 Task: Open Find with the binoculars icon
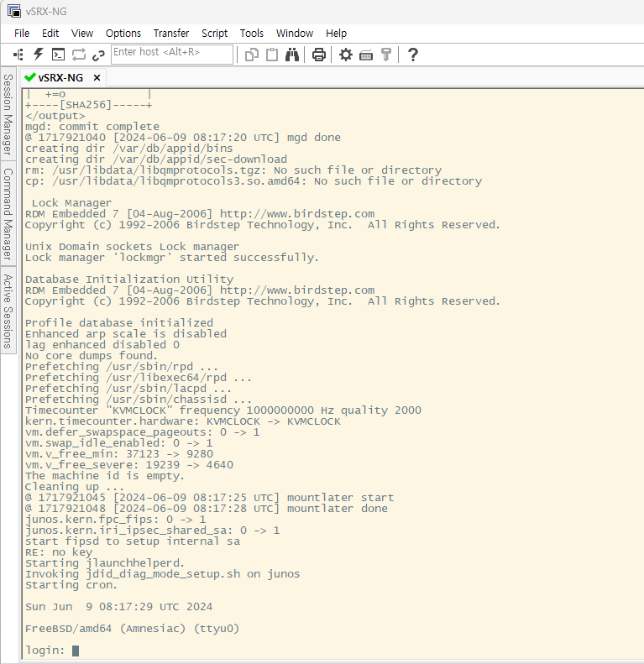coord(292,55)
